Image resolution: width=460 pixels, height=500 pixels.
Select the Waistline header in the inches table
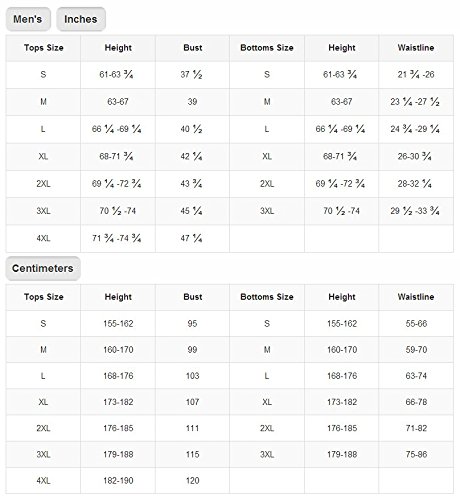coord(416,48)
